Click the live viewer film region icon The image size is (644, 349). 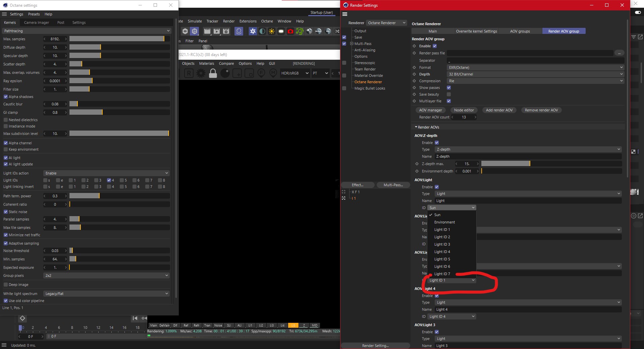point(249,73)
